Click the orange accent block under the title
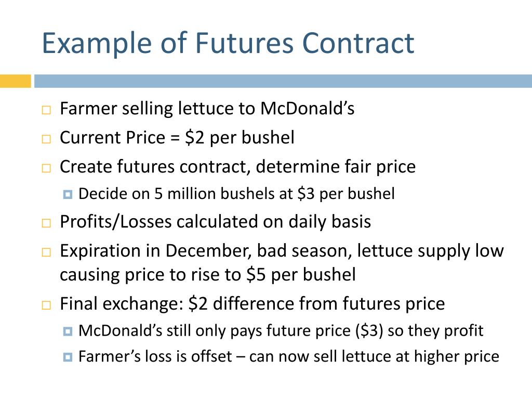This screenshot has height=399, width=532. click(x=15, y=81)
